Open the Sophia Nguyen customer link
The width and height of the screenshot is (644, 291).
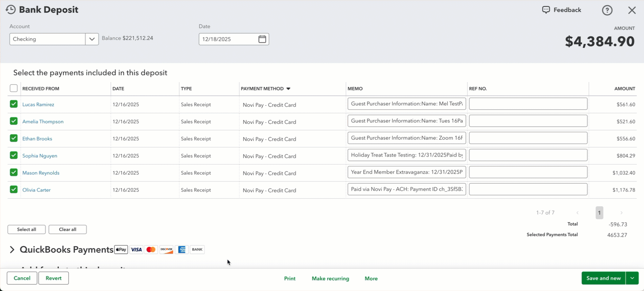(x=40, y=156)
